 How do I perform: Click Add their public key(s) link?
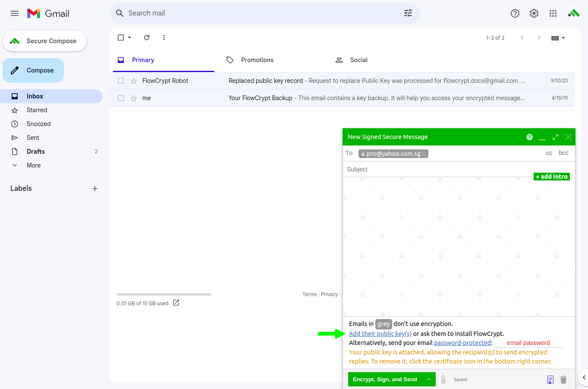(380, 334)
